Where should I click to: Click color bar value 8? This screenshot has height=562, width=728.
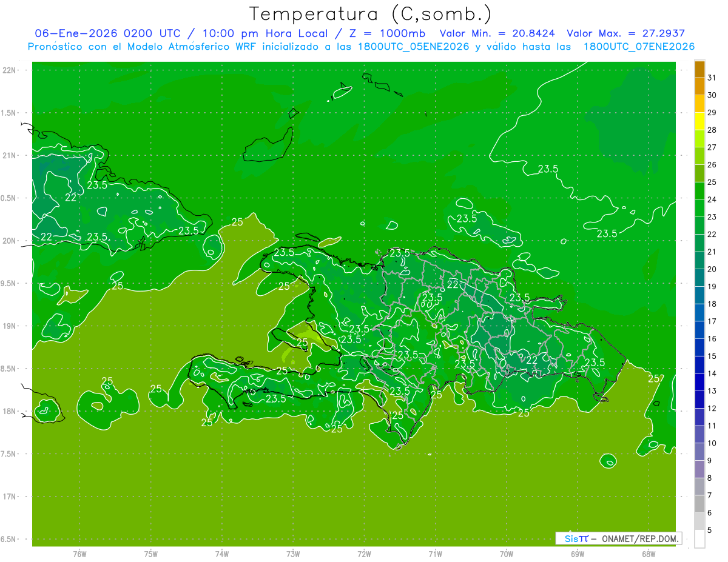[x=710, y=478]
